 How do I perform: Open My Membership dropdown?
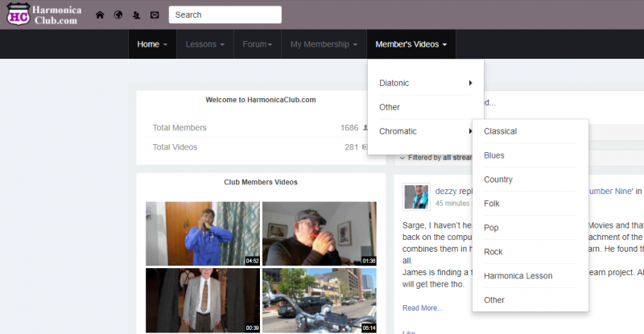(324, 44)
